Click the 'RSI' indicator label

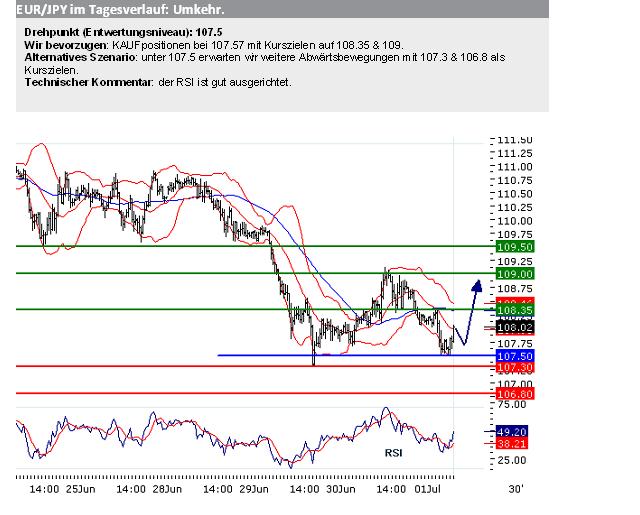click(393, 453)
